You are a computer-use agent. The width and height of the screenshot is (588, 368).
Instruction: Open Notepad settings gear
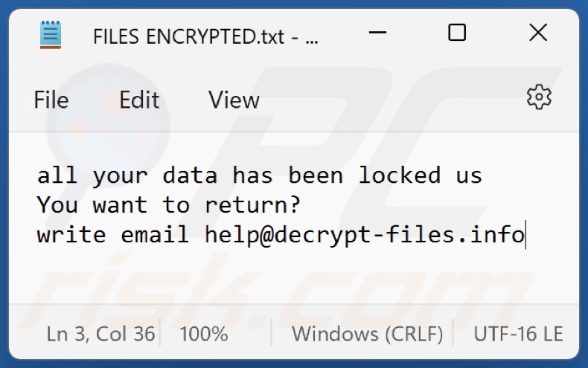coord(538,97)
